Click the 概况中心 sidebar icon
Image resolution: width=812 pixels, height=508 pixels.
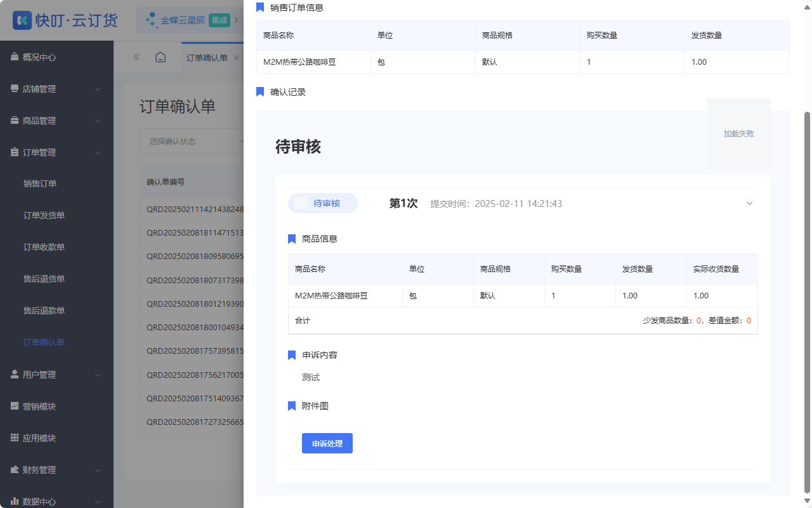coord(15,57)
